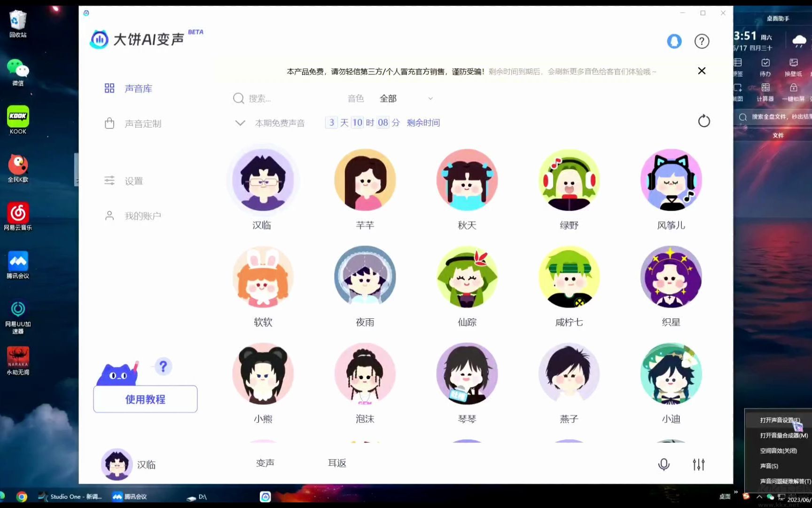Collapse the 本期免费声音 section
The image size is (812, 508).
240,123
